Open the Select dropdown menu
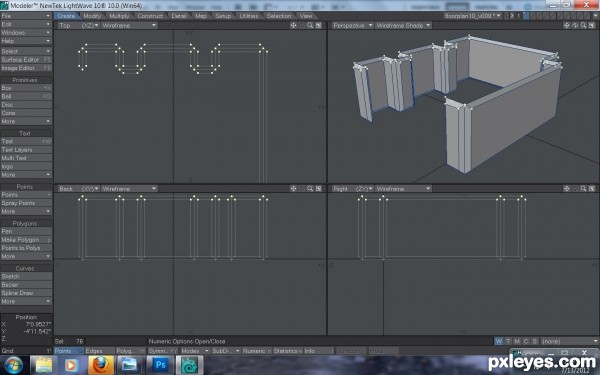 (26, 51)
